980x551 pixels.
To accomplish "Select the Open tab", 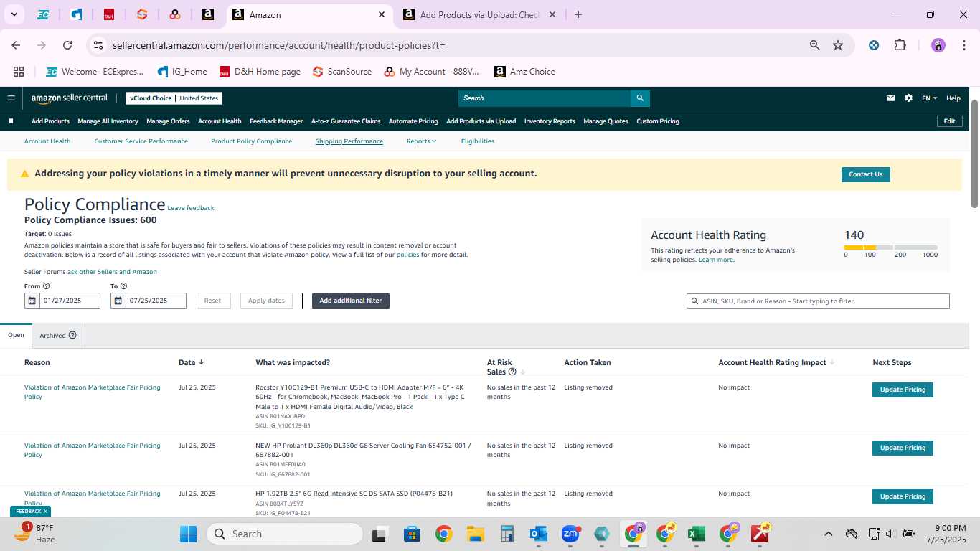I will 16,335.
